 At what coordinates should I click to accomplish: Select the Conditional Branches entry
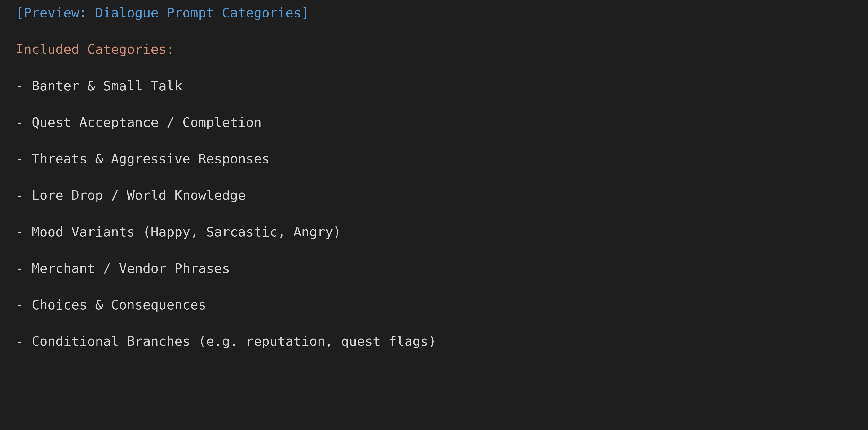click(226, 341)
